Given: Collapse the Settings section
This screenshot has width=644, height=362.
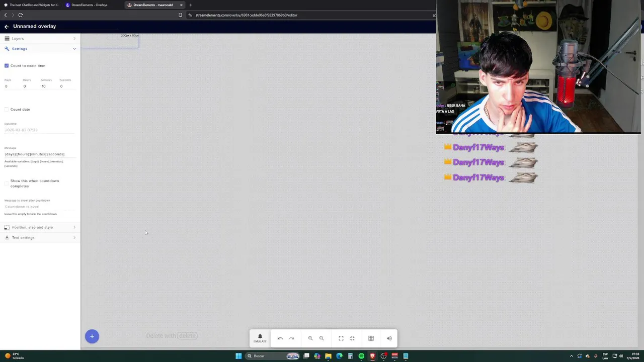Looking at the screenshot, I should [x=40, y=49].
